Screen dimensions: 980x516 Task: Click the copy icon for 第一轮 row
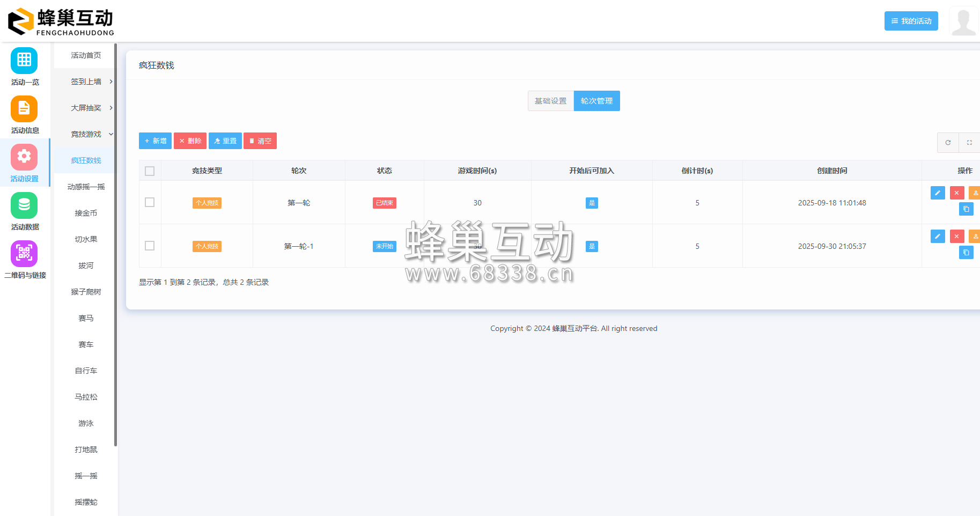[966, 209]
